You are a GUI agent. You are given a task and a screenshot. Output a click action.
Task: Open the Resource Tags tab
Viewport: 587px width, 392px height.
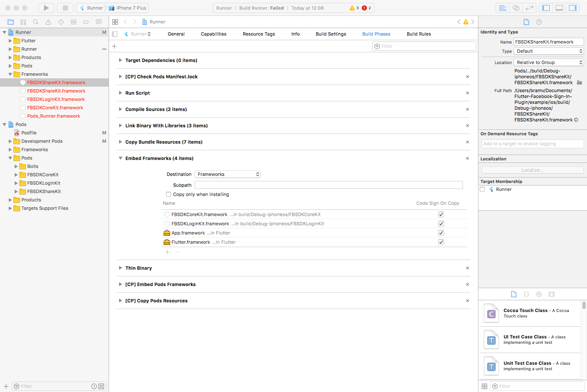(x=259, y=34)
